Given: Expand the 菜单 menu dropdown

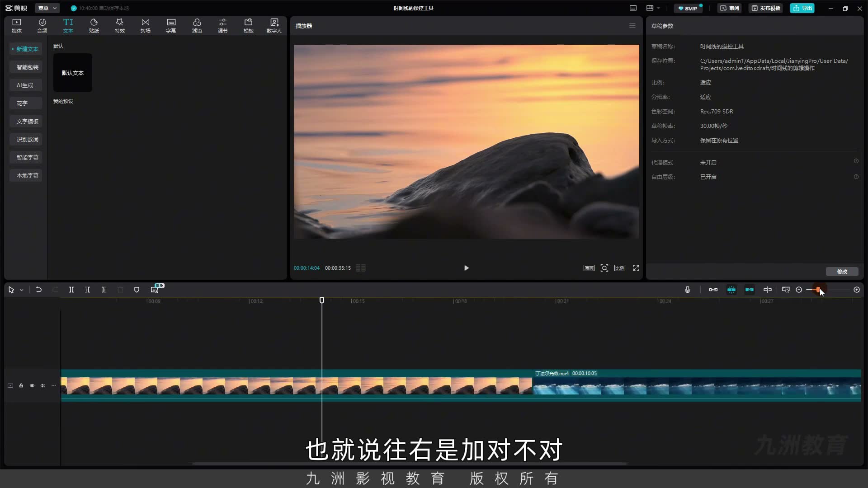Looking at the screenshot, I should click(47, 8).
